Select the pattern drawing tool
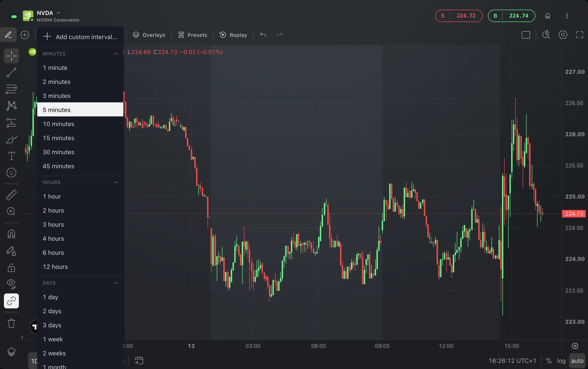 click(x=11, y=106)
